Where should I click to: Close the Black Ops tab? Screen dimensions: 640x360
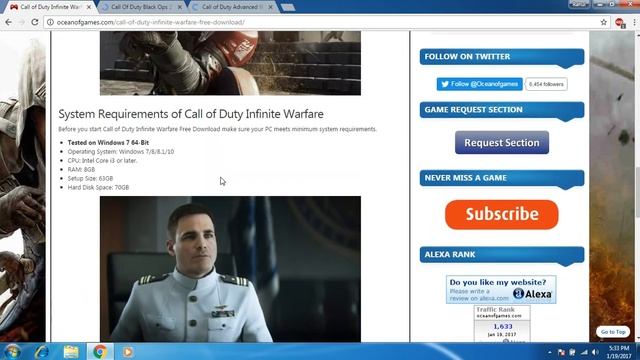180,7
